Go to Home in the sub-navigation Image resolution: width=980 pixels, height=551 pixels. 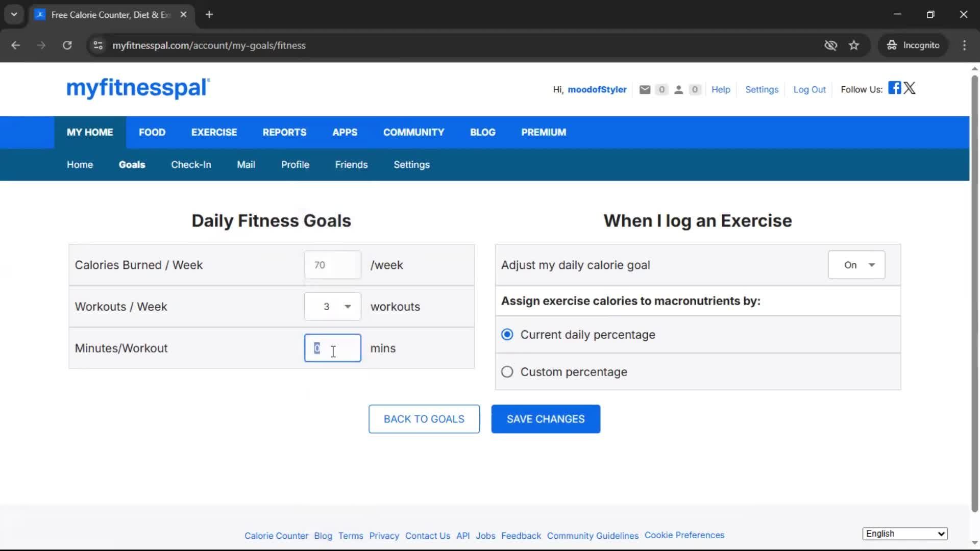(80, 165)
